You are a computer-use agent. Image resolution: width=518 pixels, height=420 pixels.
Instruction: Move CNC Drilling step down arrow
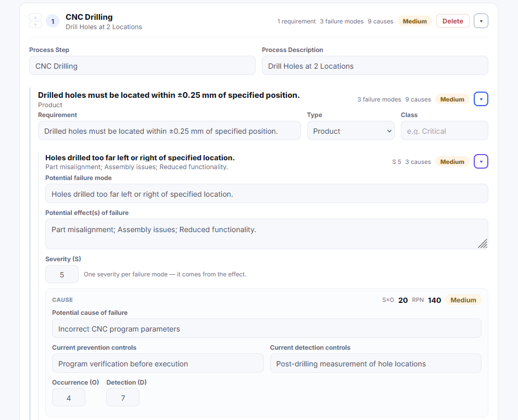35,25
